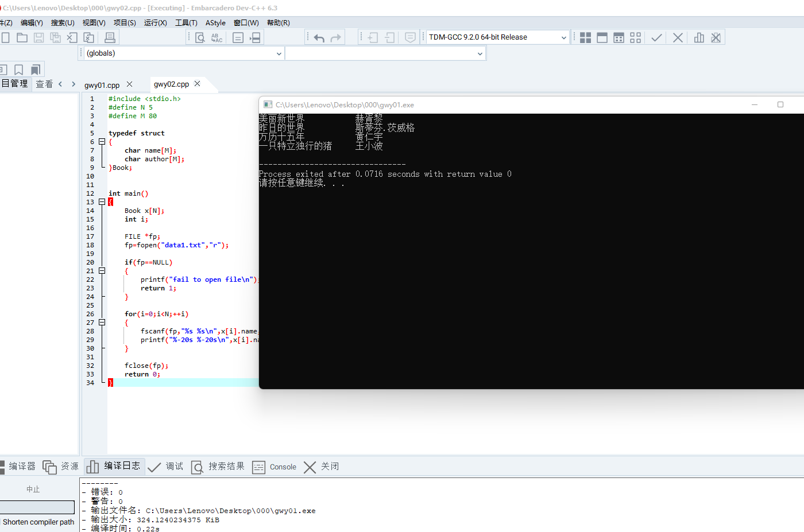
Task: Click the Goto line toolbar icon
Action: pos(238,37)
